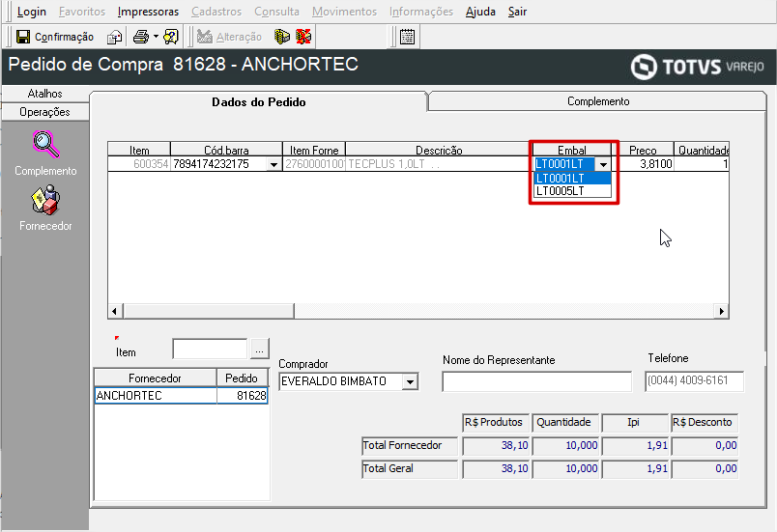777x532 pixels.
Task: Click the Atalhos sidebar header
Action: pyautogui.click(x=45, y=94)
